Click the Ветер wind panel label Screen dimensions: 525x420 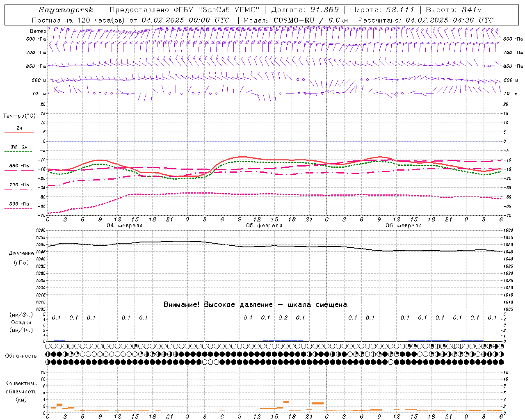(38, 31)
